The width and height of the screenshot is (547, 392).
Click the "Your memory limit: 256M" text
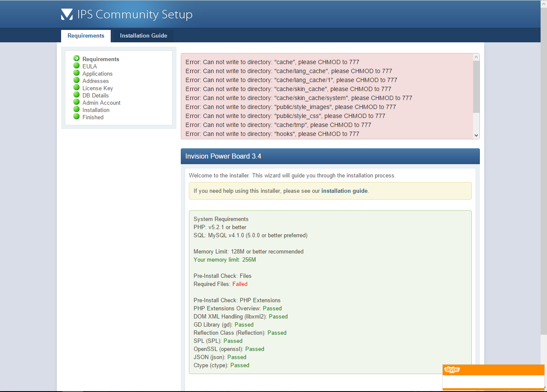[x=225, y=259]
